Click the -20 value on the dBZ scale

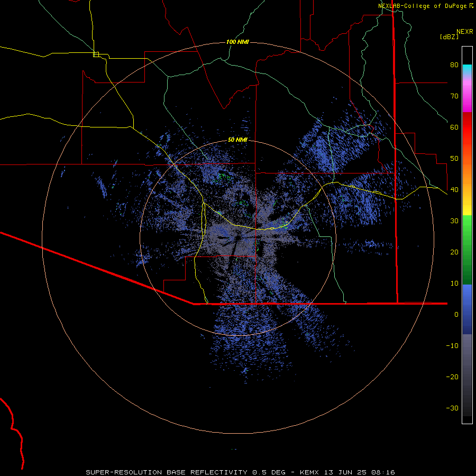(452, 377)
